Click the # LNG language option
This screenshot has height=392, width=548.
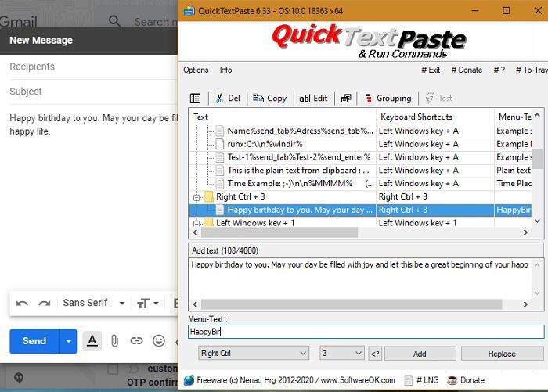[421, 380]
